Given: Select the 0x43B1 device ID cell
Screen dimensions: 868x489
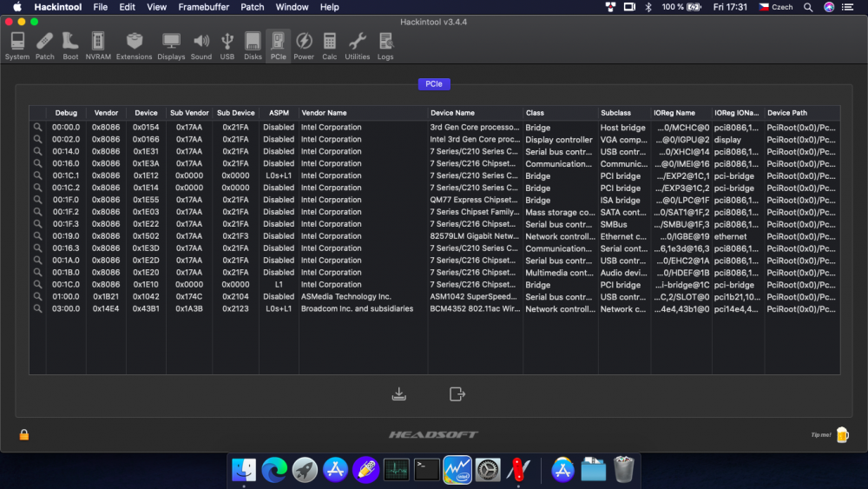Looking at the screenshot, I should tap(146, 308).
